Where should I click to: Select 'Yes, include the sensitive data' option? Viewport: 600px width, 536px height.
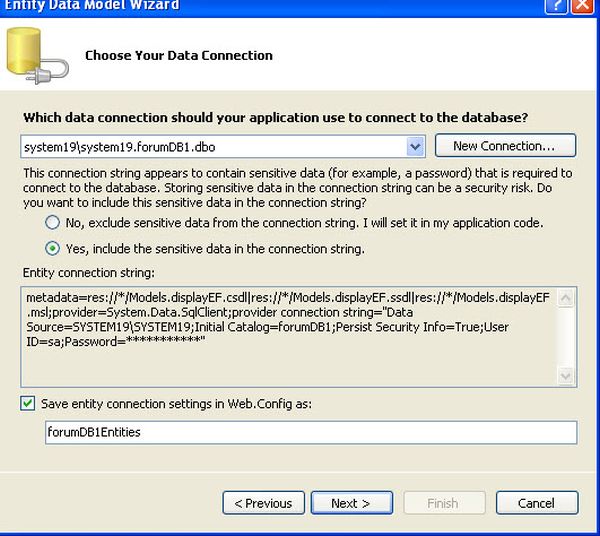pyautogui.click(x=53, y=248)
